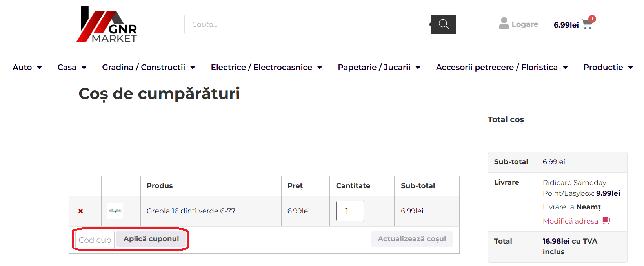Click the GNR Market logo
This screenshot has height=266, width=644.
[x=107, y=24]
